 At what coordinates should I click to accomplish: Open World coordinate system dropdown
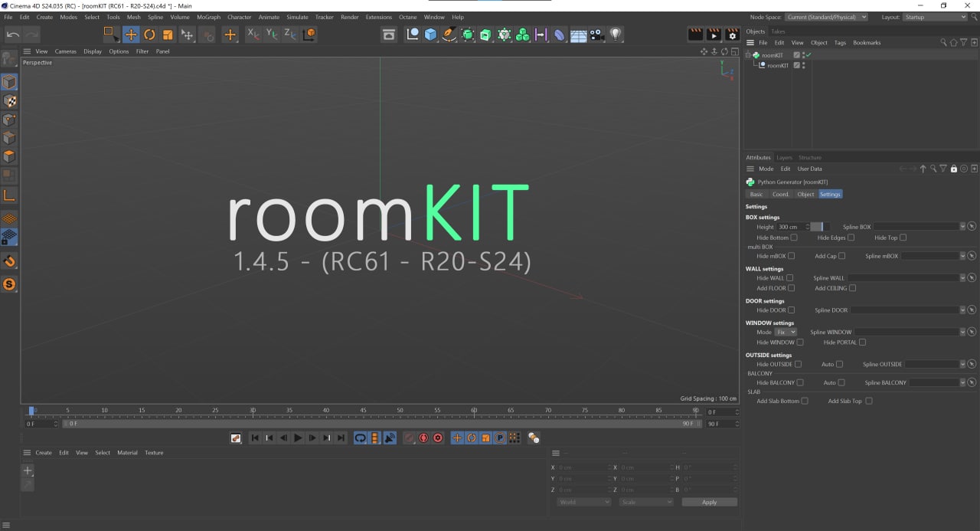click(584, 502)
